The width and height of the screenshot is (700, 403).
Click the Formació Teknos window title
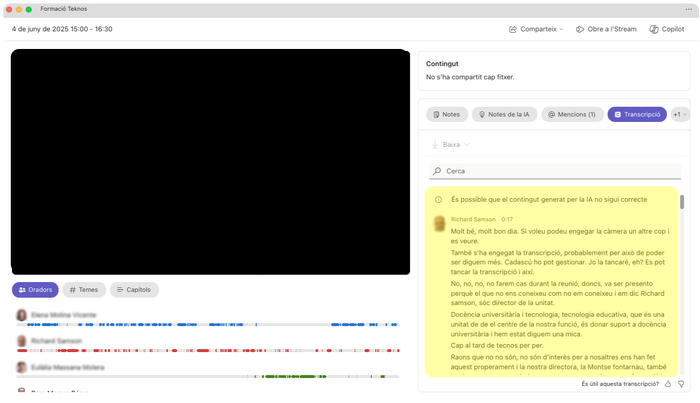pos(63,9)
